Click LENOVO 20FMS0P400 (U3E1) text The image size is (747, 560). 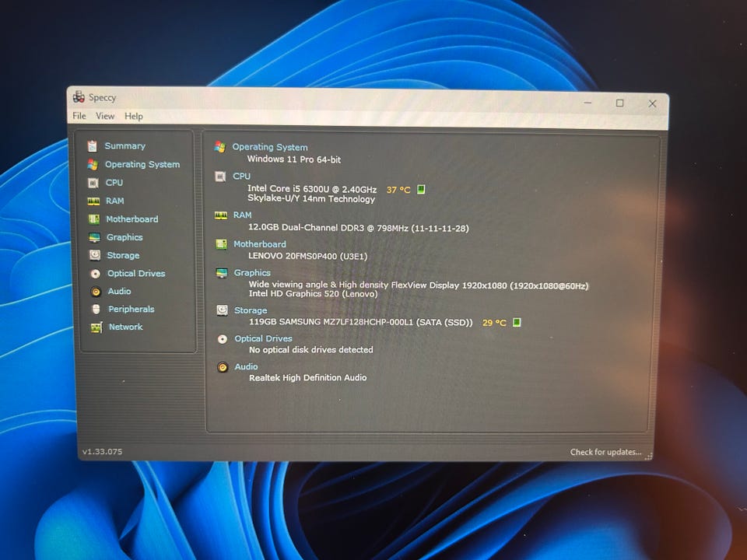[x=308, y=256]
